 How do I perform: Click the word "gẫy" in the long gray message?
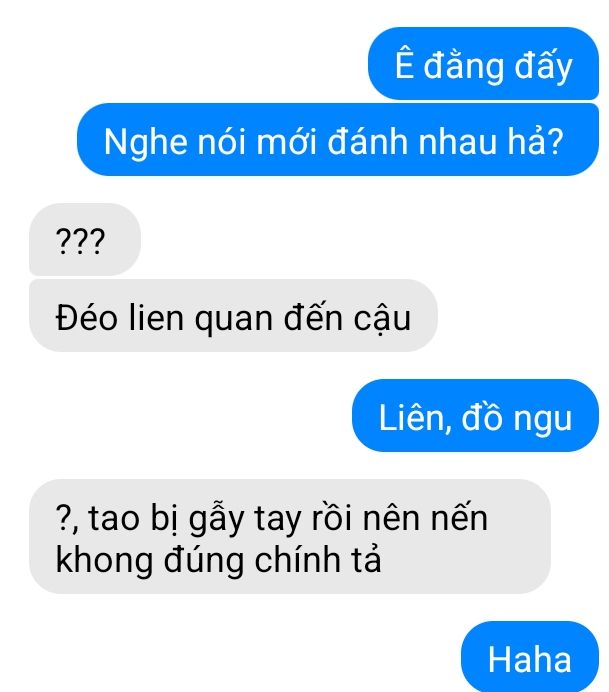point(216,518)
